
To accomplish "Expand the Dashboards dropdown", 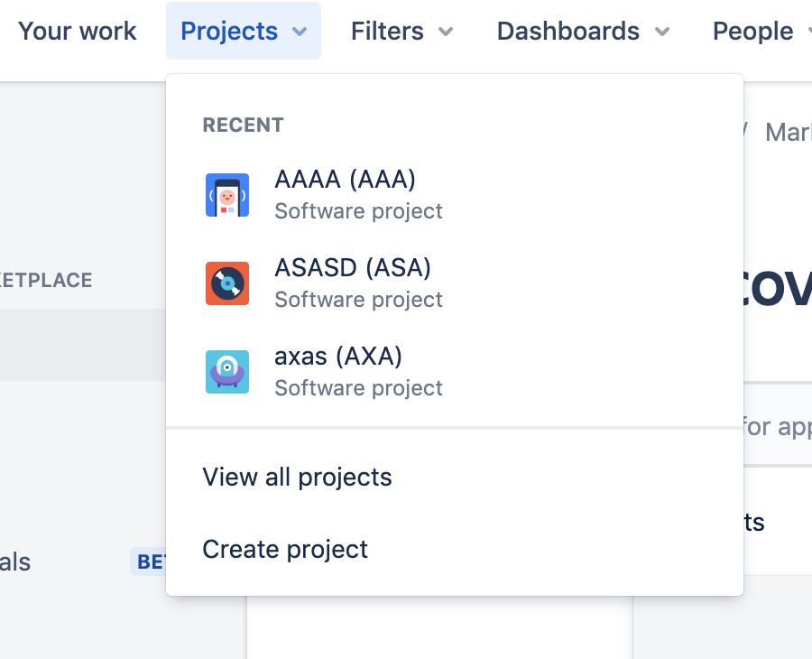I will 583,31.
